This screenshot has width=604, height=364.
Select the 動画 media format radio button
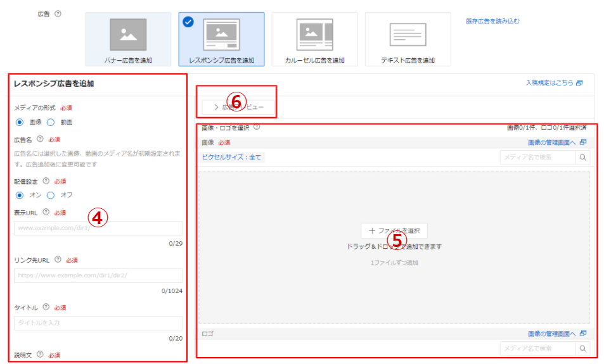[51, 122]
